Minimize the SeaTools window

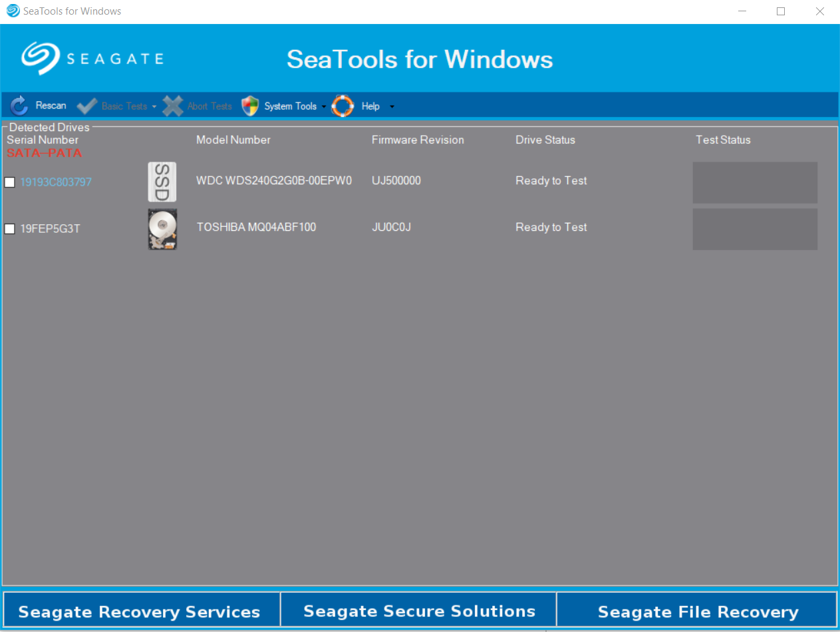742,11
